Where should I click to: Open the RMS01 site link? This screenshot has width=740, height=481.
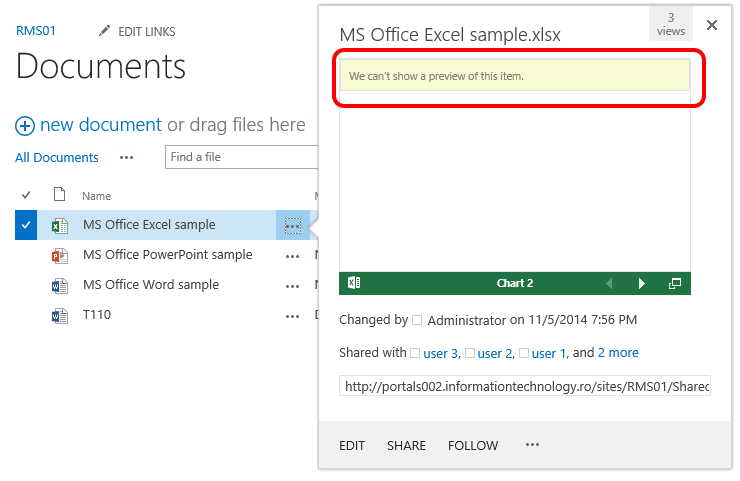click(x=36, y=31)
